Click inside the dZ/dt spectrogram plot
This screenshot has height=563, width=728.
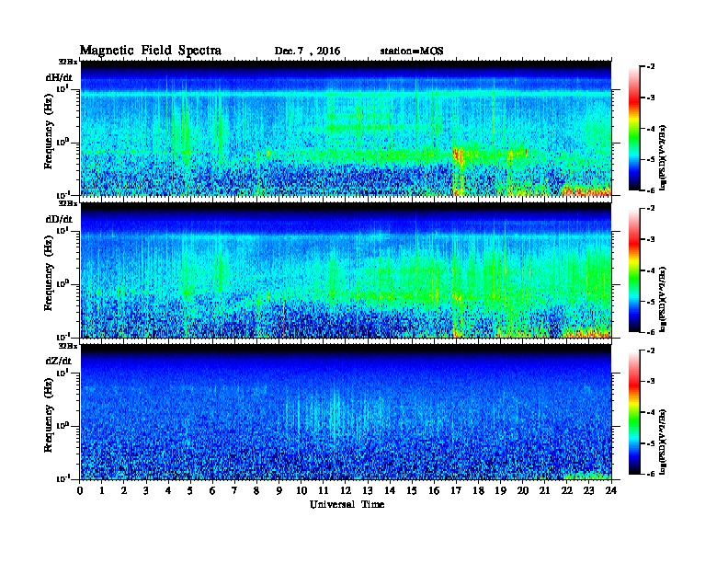click(x=346, y=412)
